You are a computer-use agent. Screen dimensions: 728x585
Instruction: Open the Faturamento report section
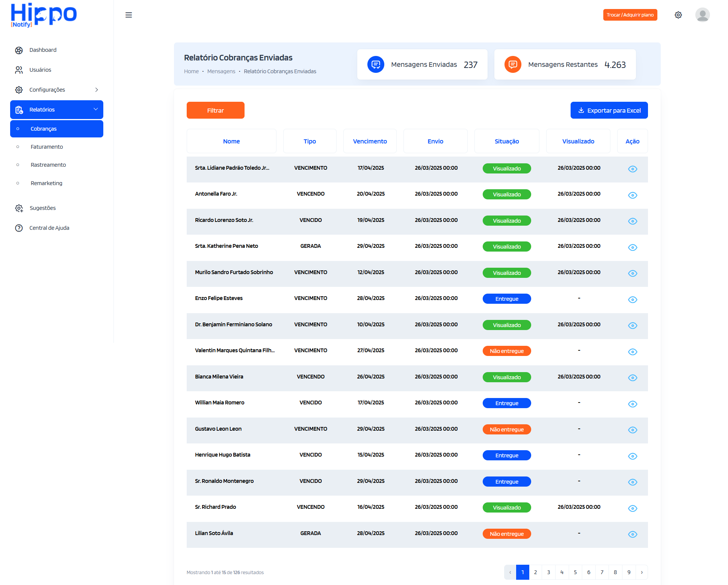[47, 146]
